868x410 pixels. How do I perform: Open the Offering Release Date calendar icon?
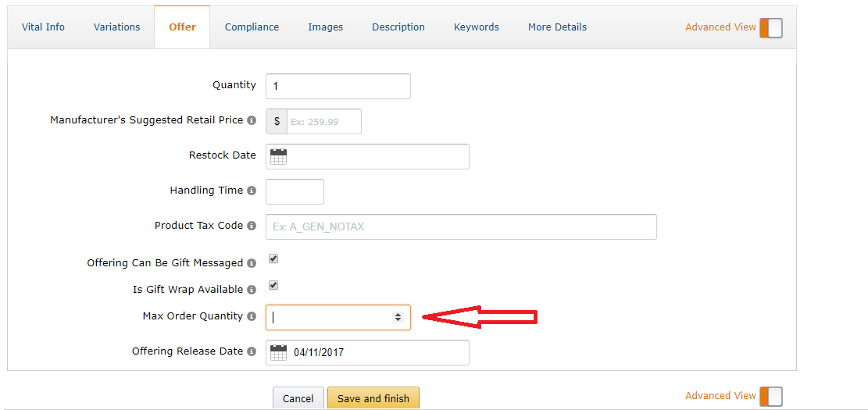pos(278,352)
